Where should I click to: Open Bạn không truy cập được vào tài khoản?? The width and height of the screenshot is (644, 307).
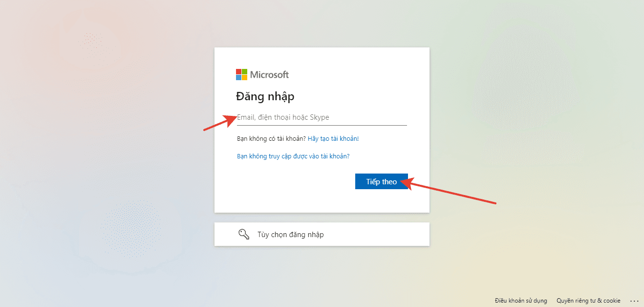(x=293, y=156)
